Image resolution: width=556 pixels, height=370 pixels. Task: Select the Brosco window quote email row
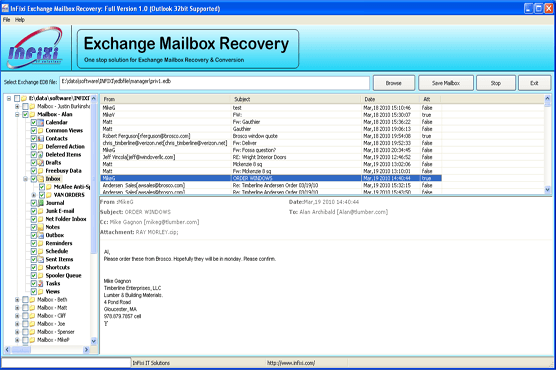point(271,136)
